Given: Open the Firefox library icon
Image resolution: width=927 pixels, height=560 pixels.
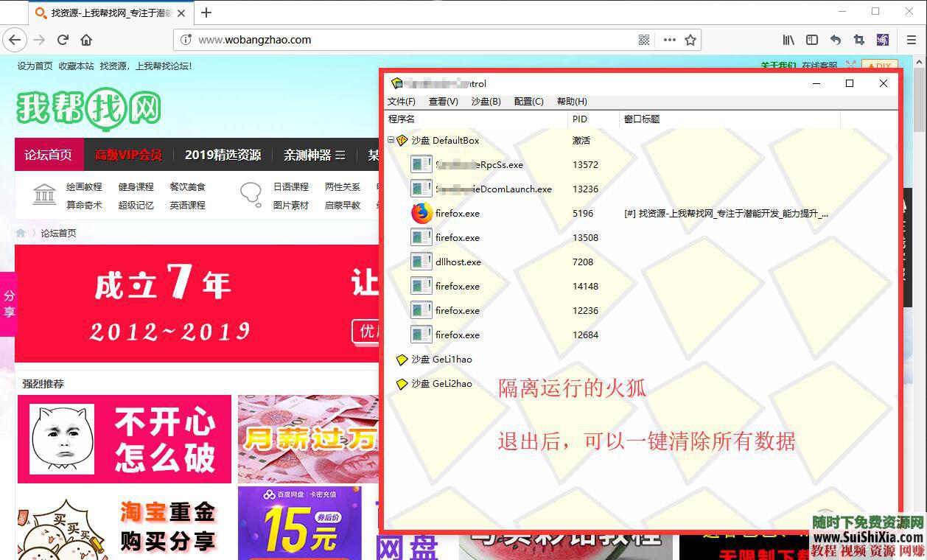Looking at the screenshot, I should pyautogui.click(x=788, y=40).
